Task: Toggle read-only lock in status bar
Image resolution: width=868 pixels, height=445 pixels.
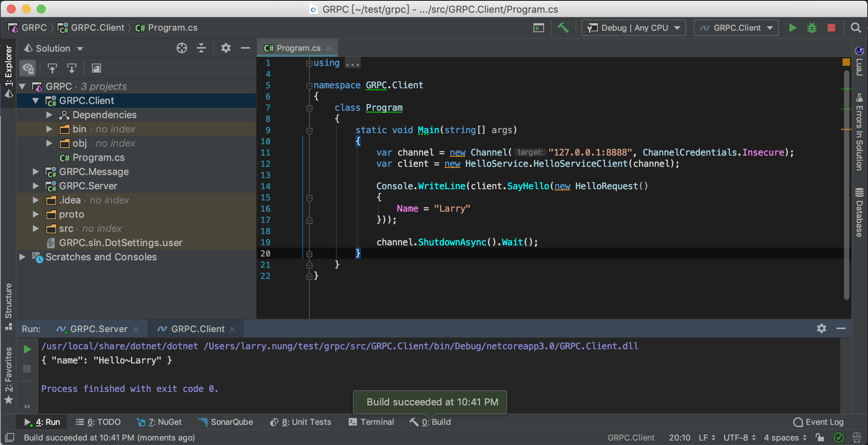Action: pyautogui.click(x=820, y=438)
